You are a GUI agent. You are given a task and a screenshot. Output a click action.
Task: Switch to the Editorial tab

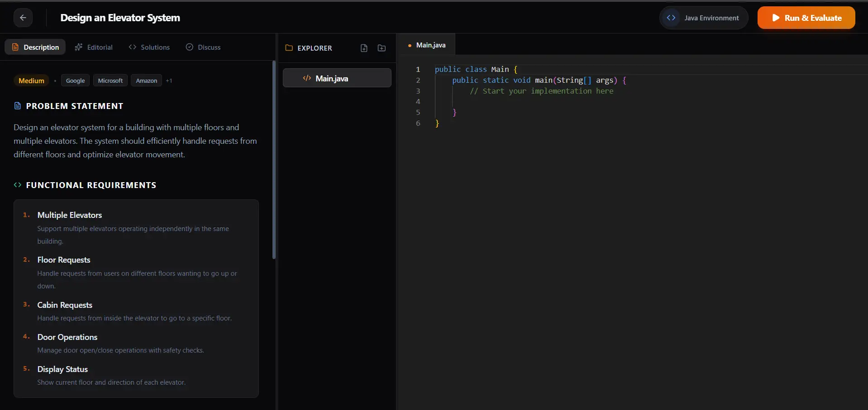94,47
